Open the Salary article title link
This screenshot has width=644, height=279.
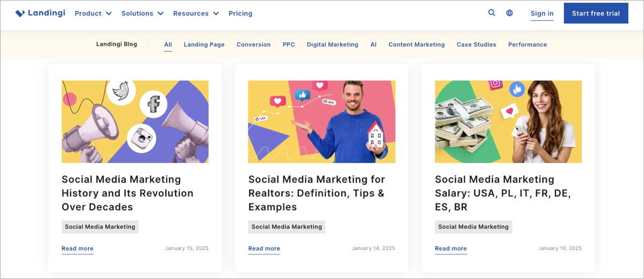pyautogui.click(x=502, y=193)
